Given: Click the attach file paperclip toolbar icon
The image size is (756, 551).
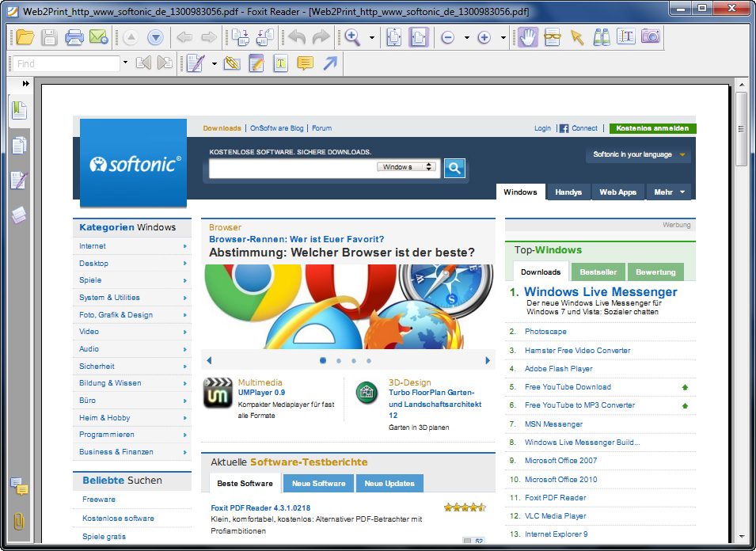Looking at the screenshot, I should point(232,63).
